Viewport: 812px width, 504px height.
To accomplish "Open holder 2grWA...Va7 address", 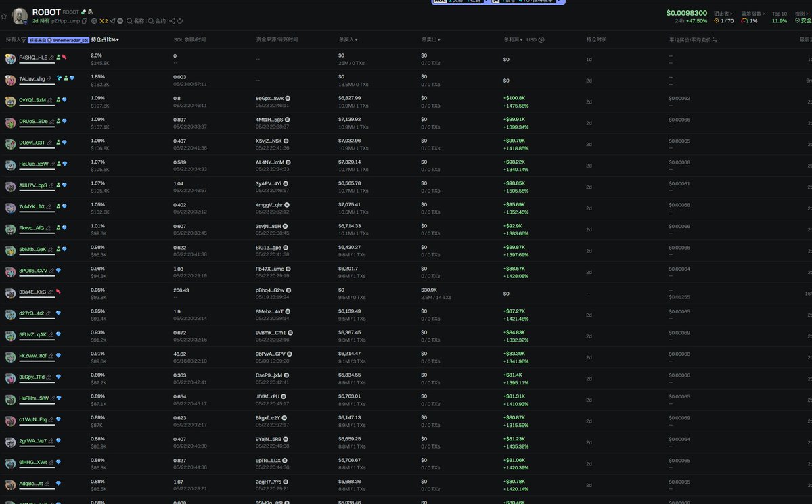I will tap(32, 441).
